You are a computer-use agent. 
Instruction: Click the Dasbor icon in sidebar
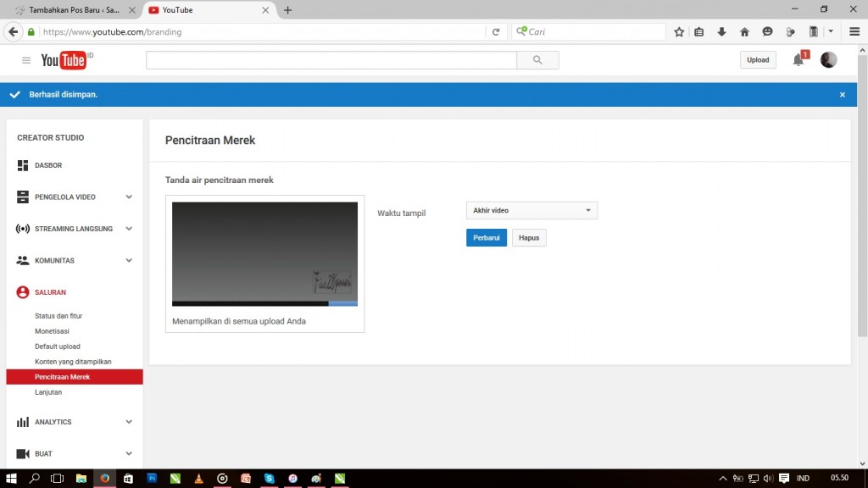coord(23,165)
